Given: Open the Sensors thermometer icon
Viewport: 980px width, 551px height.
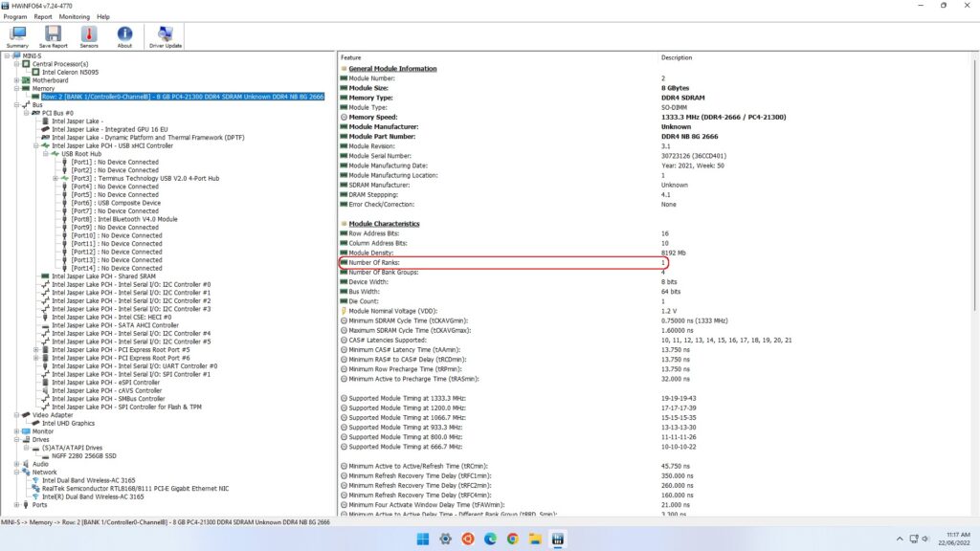Looking at the screenshot, I should [x=88, y=36].
